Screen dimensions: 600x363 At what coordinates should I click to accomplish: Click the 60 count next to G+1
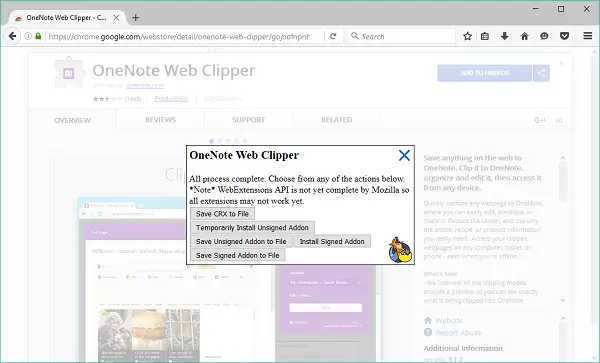(559, 120)
